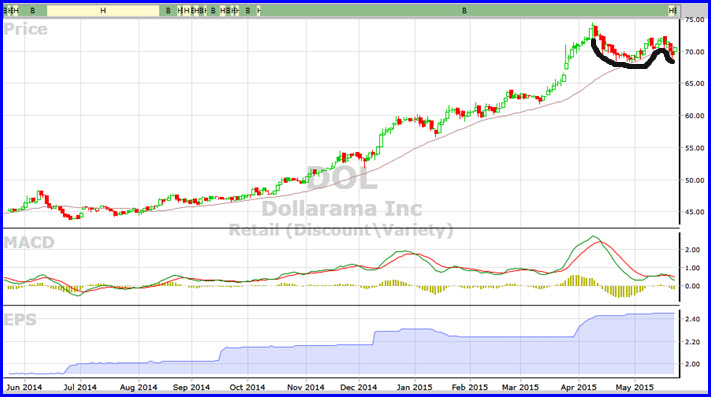
Task: Select the 2.40 EPS axis value
Action: pos(692,319)
